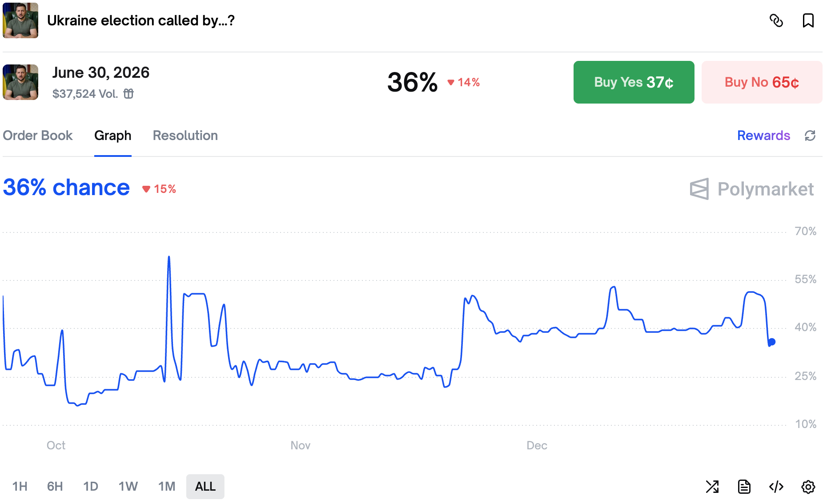
Task: Copy the market link icon
Action: tap(776, 20)
